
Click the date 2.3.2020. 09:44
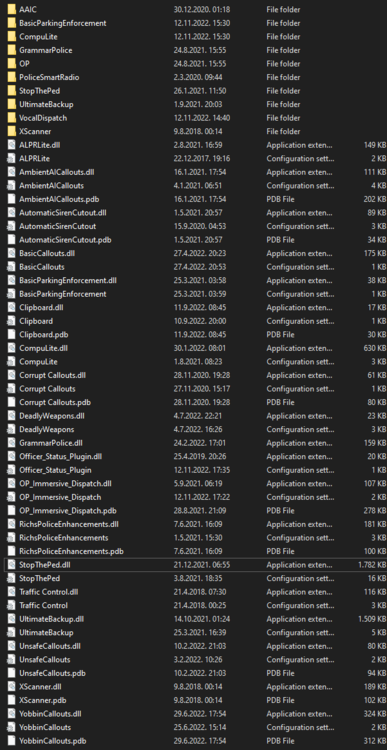click(x=198, y=77)
